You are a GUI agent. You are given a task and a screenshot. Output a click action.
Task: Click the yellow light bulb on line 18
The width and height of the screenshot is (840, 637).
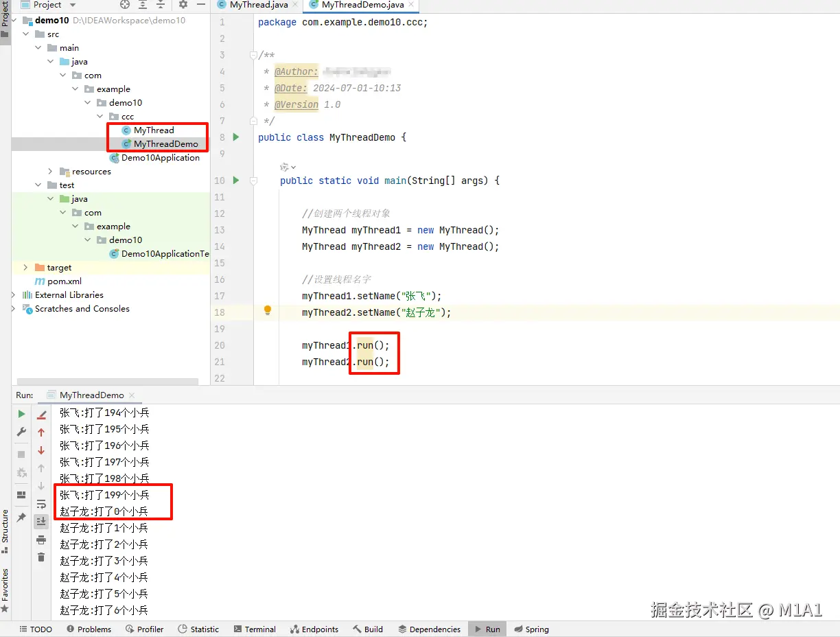point(268,311)
